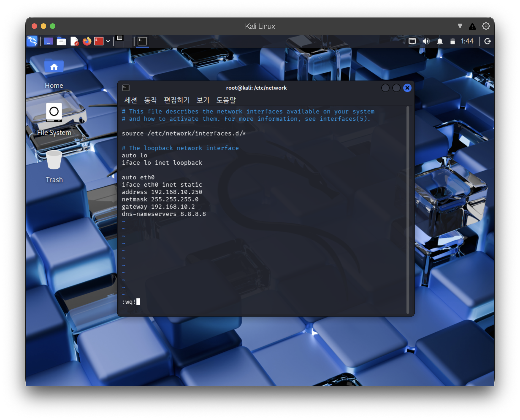
Task: Launch Firefox from the panel
Action: point(87,41)
